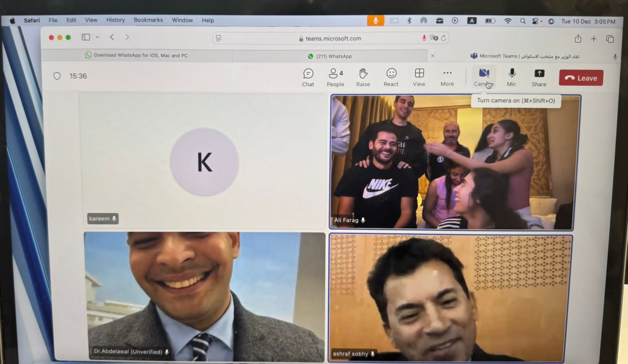Show the People participants list
628x364 pixels.
pyautogui.click(x=336, y=78)
